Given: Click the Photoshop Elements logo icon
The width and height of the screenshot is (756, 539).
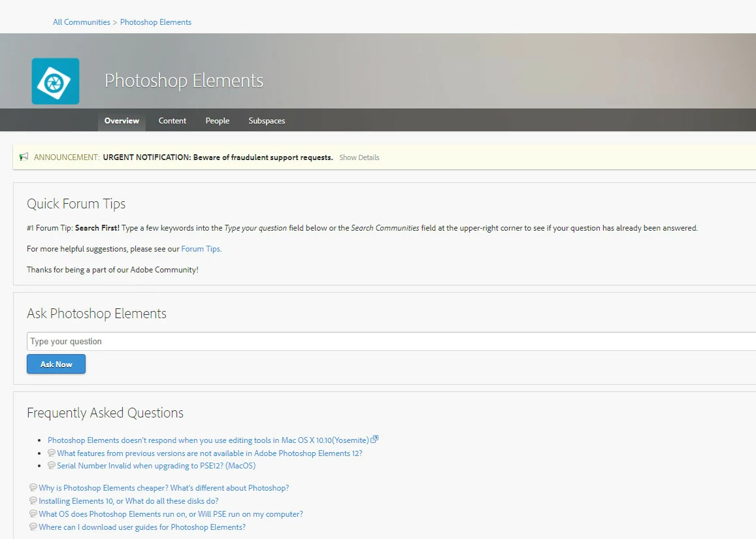Looking at the screenshot, I should click(56, 81).
